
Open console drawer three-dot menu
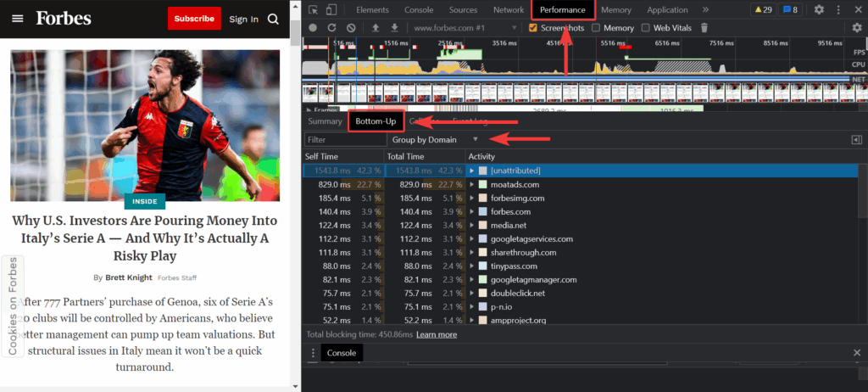coord(313,353)
